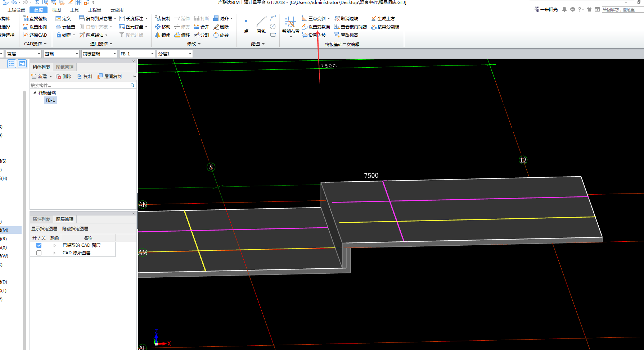Select the rectangle drawing tool
The width and height of the screenshot is (644, 350).
(273, 35)
